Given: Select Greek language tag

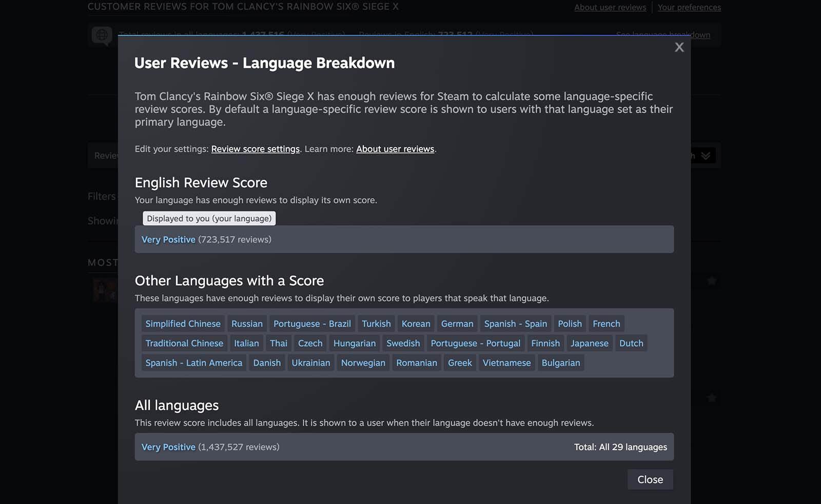Looking at the screenshot, I should coord(460,362).
